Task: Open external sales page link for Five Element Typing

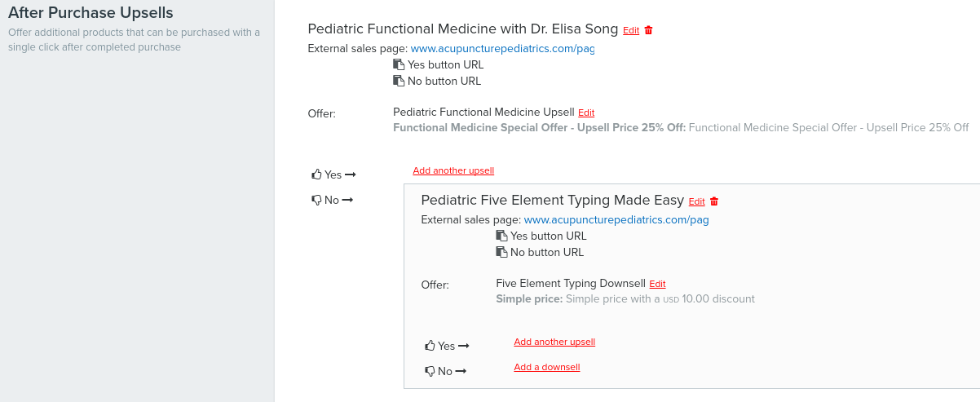Action: pyautogui.click(x=616, y=220)
